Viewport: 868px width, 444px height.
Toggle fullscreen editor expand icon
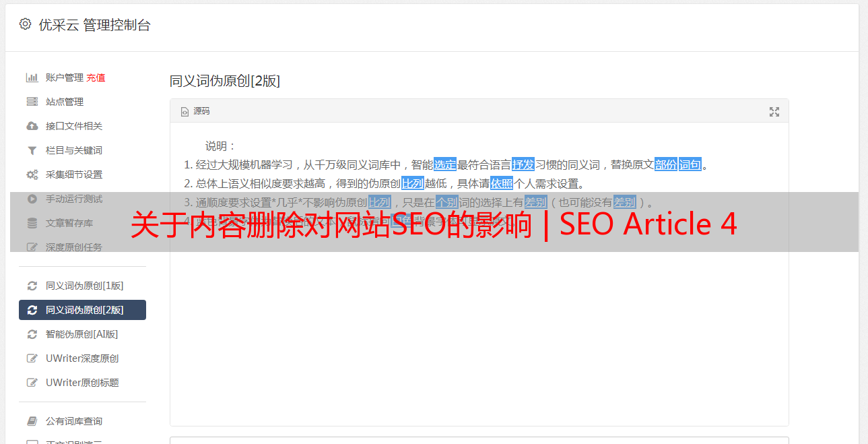pyautogui.click(x=774, y=112)
